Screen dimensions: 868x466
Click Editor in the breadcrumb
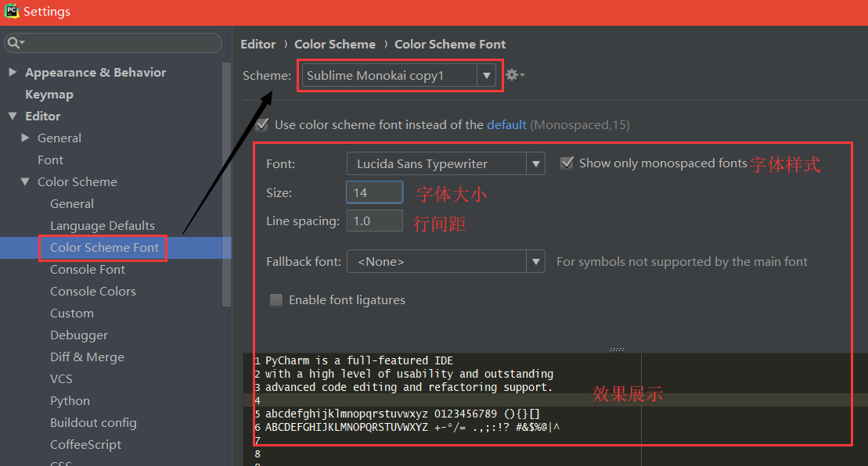(258, 45)
